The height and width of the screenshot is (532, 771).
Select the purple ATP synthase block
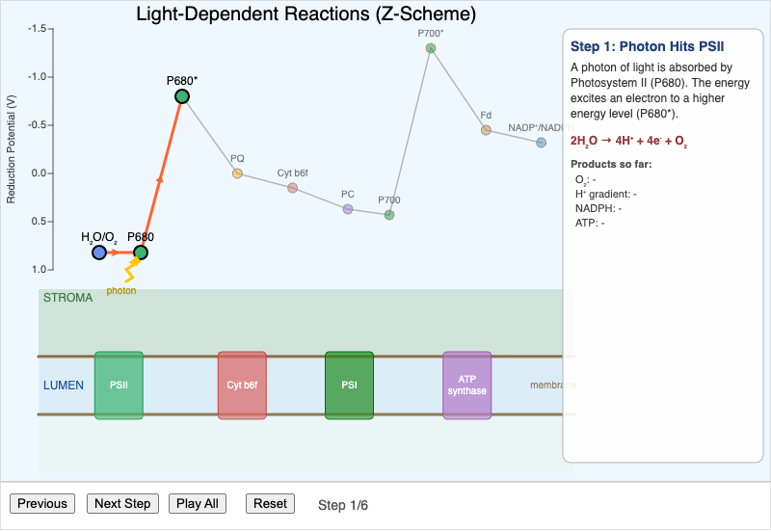click(x=466, y=386)
